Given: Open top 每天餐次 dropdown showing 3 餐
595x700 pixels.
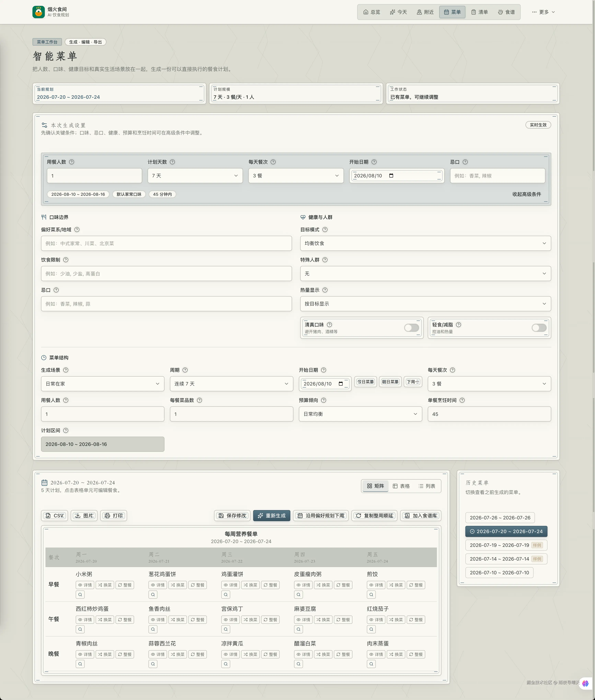Looking at the screenshot, I should 296,176.
